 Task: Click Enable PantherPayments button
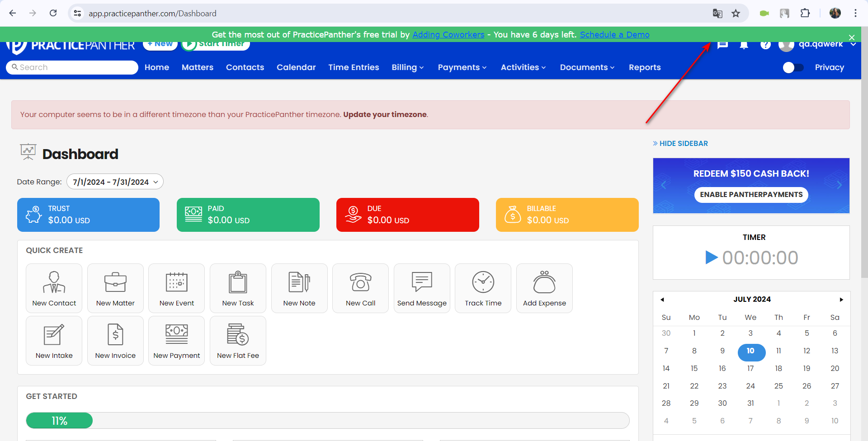point(751,195)
